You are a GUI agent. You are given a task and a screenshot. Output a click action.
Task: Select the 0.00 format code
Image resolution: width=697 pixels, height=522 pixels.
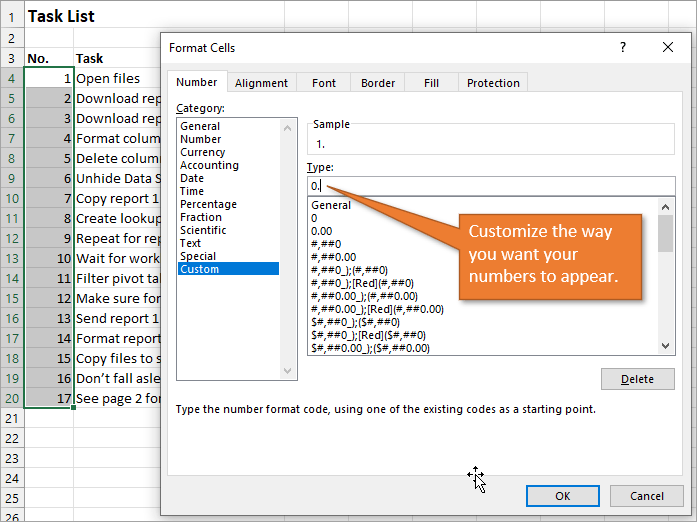click(323, 231)
